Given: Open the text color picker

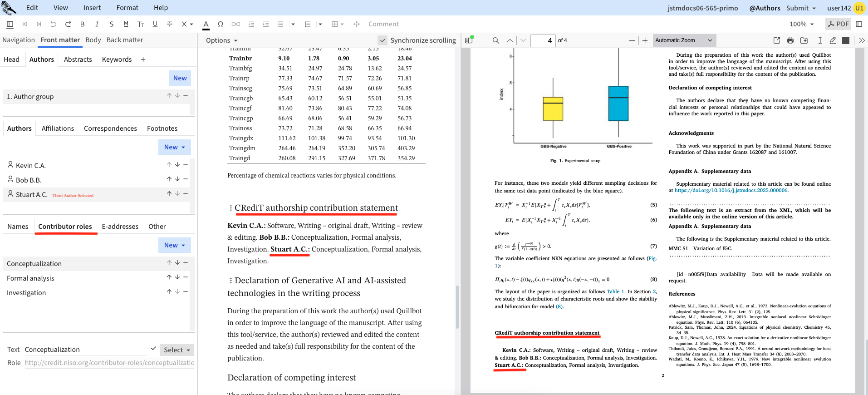Looking at the screenshot, I should 206,24.
